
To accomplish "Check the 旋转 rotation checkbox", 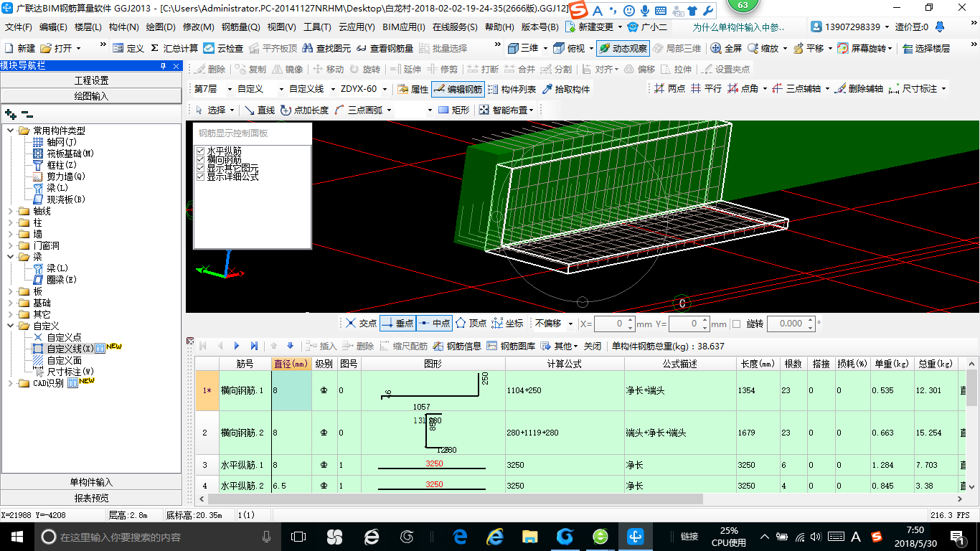I will [737, 324].
